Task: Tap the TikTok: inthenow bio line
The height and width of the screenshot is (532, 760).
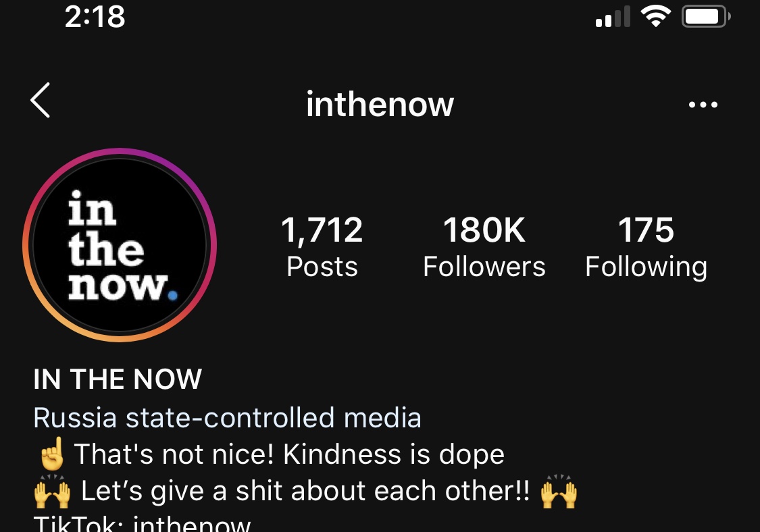Action: (142, 525)
